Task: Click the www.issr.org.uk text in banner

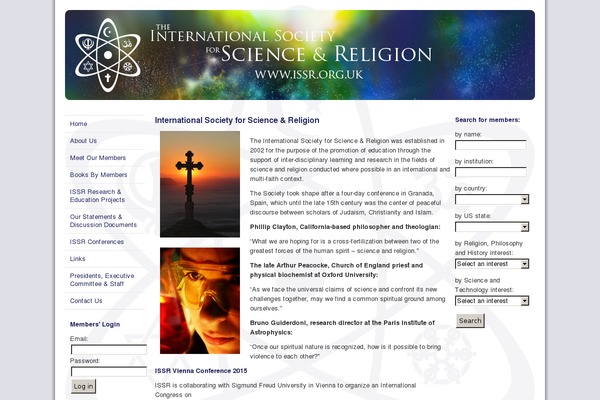Action: click(x=309, y=75)
